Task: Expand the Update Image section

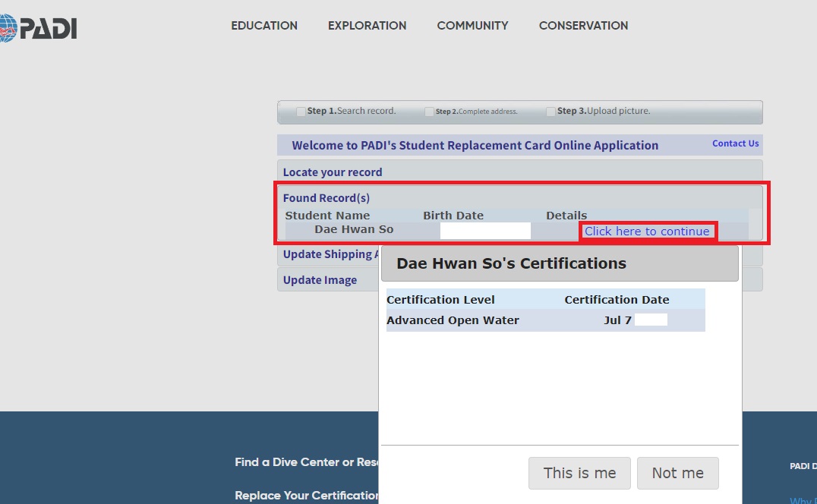Action: click(328, 279)
